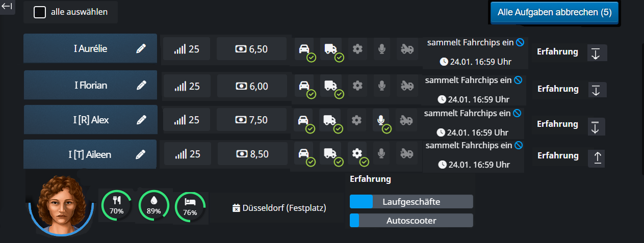Click the gear icon in Aileen's row
The image size is (644, 243).
357,153
